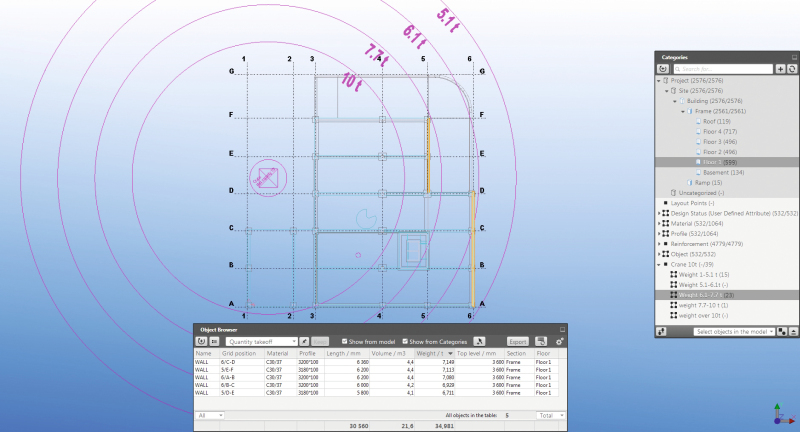800x432 pixels.
Task: Select Weight 5.1-6.1t (-) category
Action: (703, 285)
